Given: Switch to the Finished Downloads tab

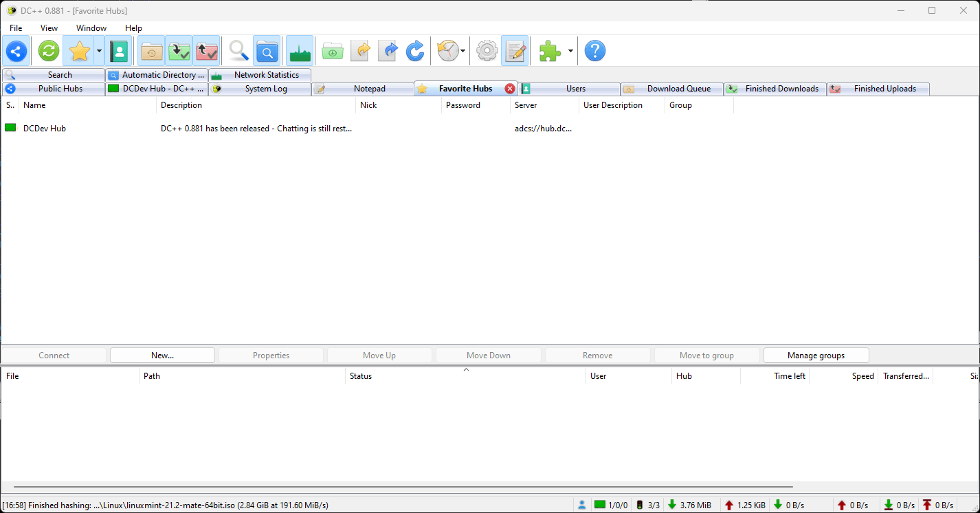Looking at the screenshot, I should tap(776, 89).
